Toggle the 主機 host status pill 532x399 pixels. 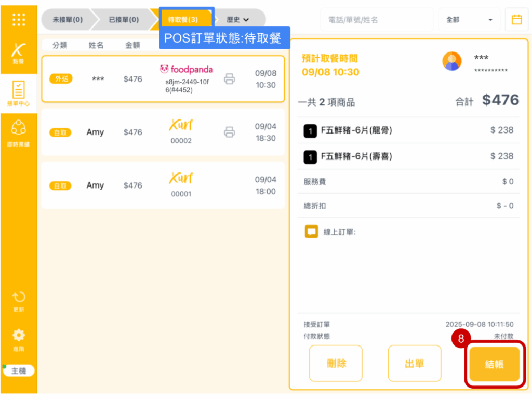[19, 371]
